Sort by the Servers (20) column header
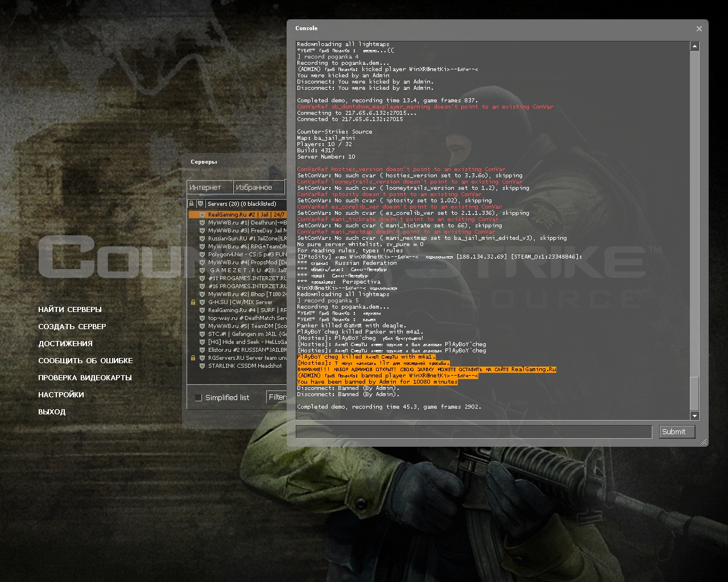Viewport: 728px width, 582px height. [x=246, y=203]
